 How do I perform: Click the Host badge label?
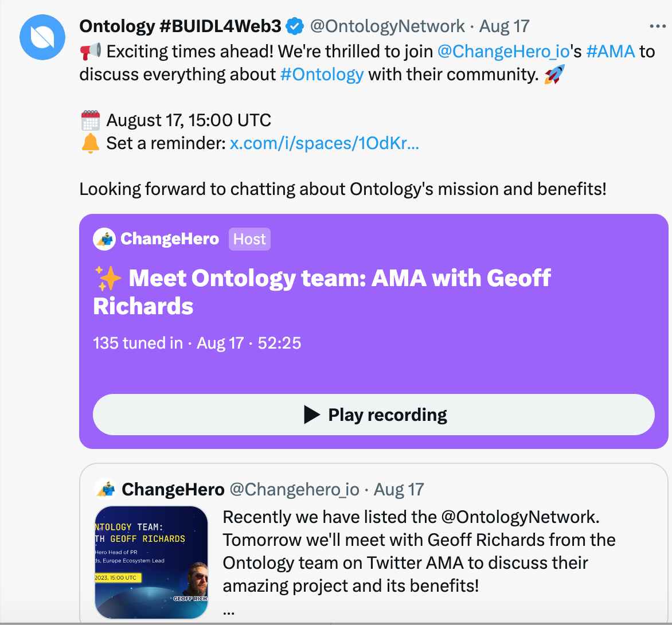click(x=249, y=239)
